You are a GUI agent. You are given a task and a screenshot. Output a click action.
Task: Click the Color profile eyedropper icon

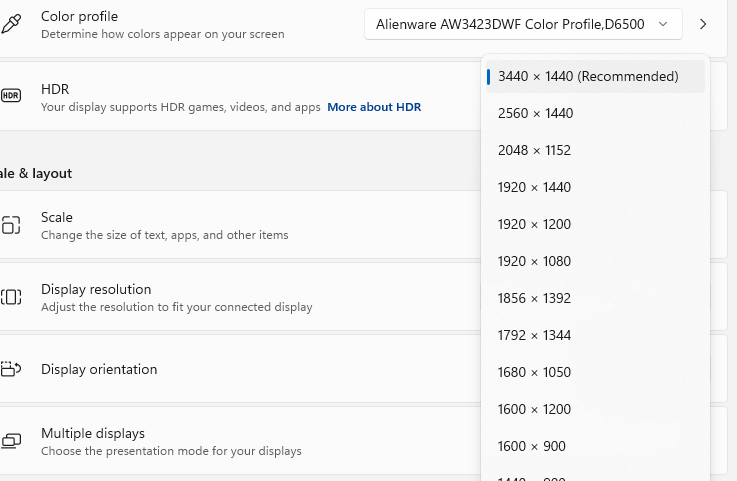(x=11, y=24)
